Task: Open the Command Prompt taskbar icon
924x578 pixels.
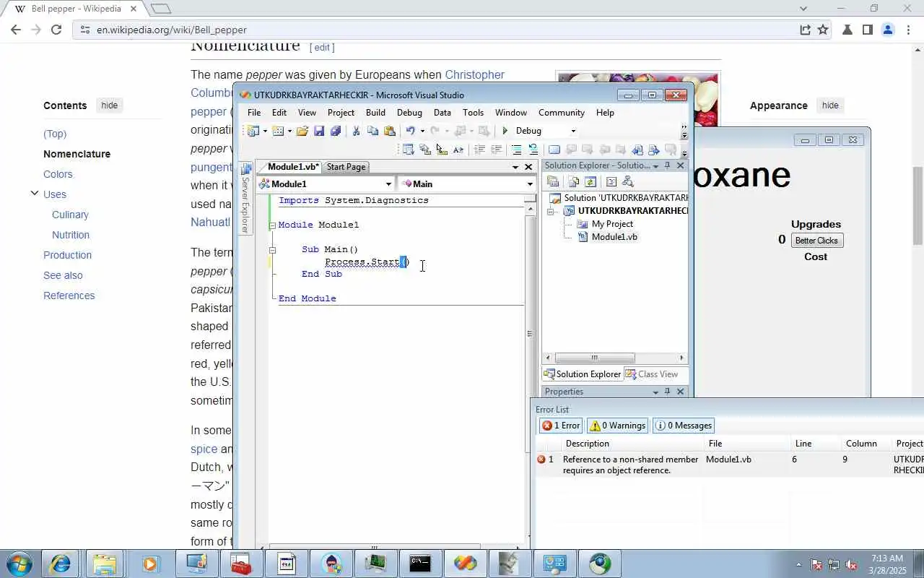Action: (420, 564)
